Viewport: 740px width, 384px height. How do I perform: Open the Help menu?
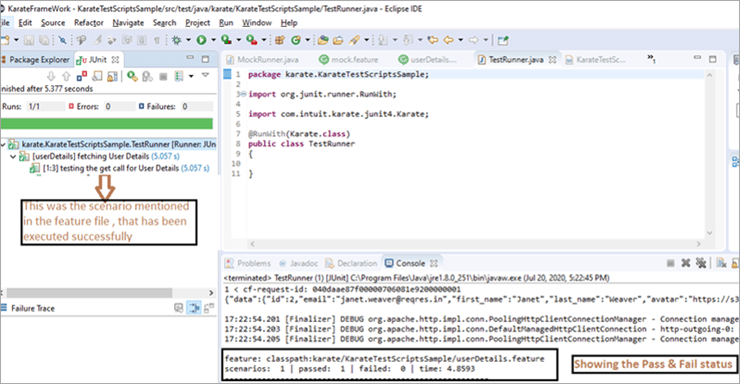click(289, 23)
